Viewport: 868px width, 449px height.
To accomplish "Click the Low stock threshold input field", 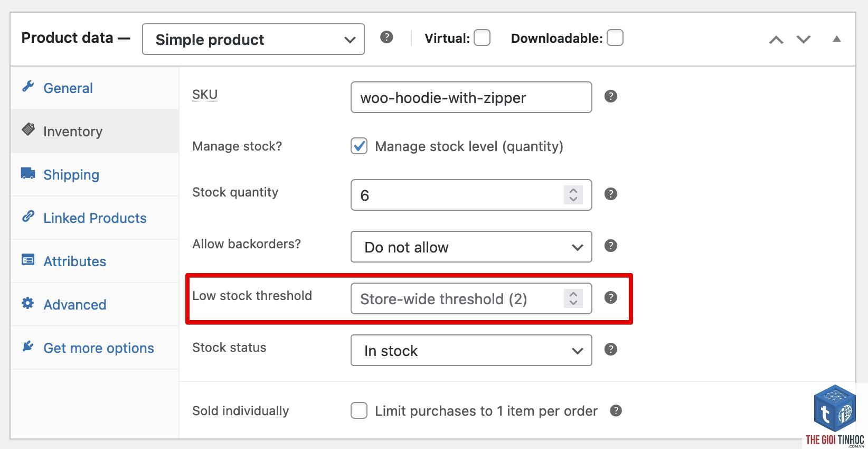I will click(x=471, y=298).
